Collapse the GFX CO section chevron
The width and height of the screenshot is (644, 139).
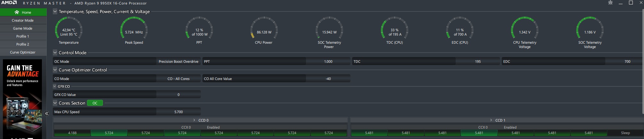click(55, 86)
